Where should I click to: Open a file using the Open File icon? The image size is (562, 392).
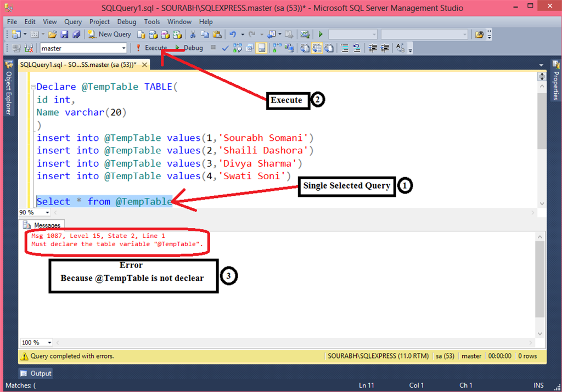pos(52,34)
